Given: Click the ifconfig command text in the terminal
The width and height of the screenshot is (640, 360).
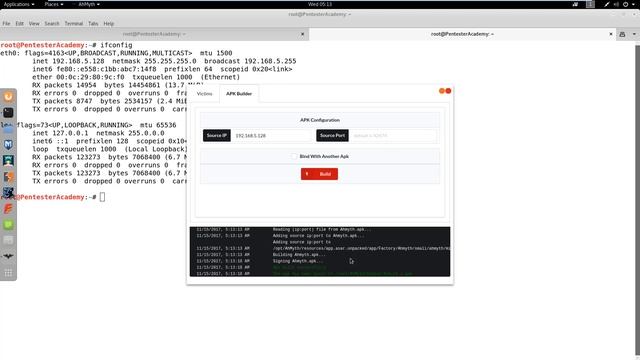Looking at the screenshot, I should pyautogui.click(x=116, y=45).
